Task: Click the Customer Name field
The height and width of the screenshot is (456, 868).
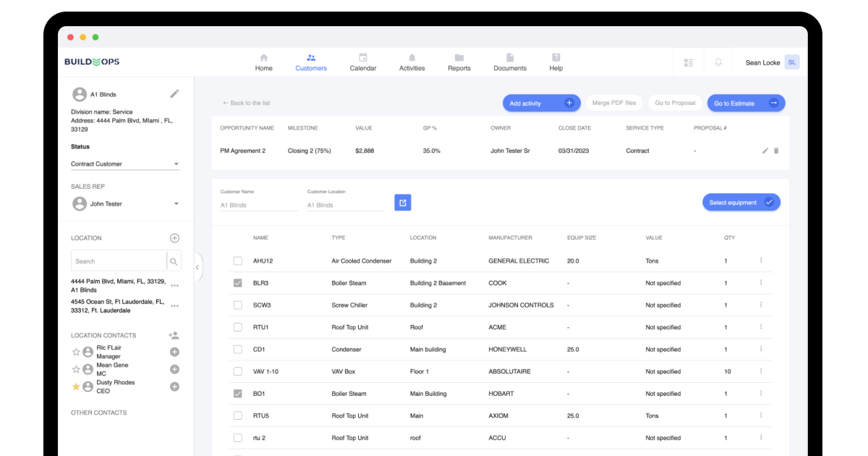Action: point(259,205)
